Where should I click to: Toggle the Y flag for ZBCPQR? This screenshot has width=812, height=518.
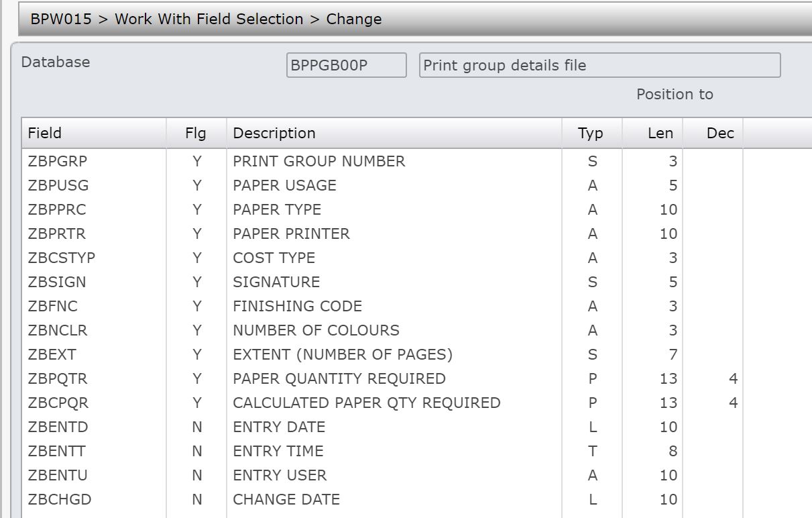click(196, 403)
